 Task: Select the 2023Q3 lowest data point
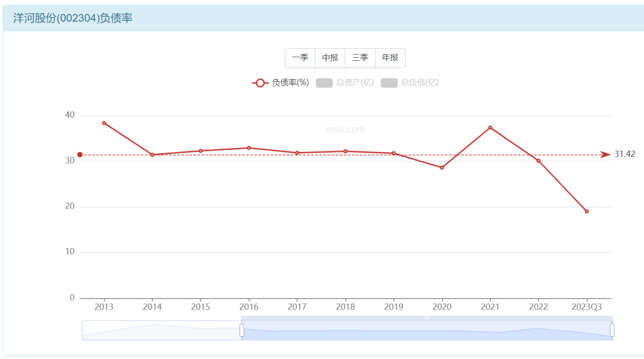coord(587,212)
